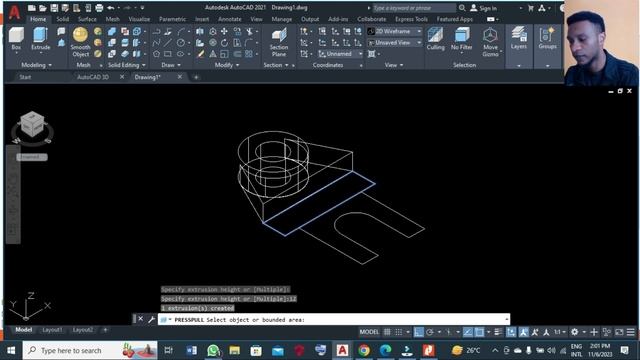
Task: Select the Rectangle draw tool
Action: [x=168, y=54]
